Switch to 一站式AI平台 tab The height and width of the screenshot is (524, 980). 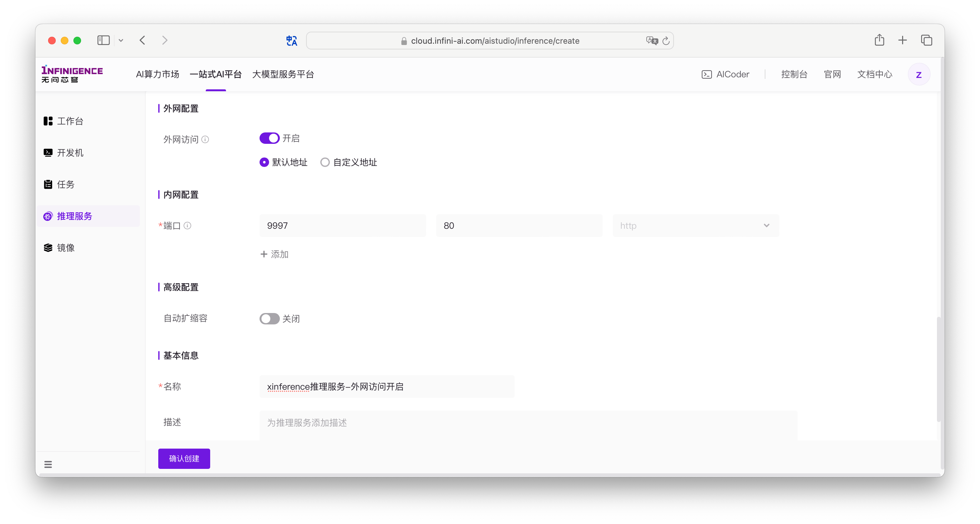(216, 74)
